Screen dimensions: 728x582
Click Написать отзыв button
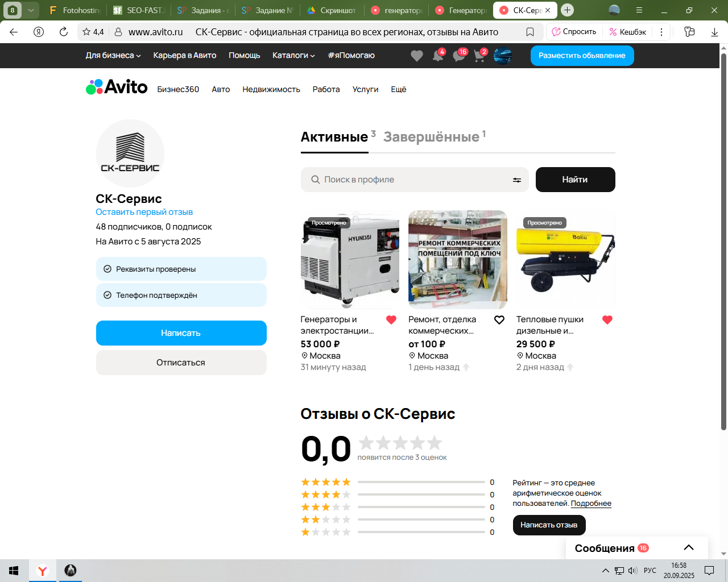(549, 525)
